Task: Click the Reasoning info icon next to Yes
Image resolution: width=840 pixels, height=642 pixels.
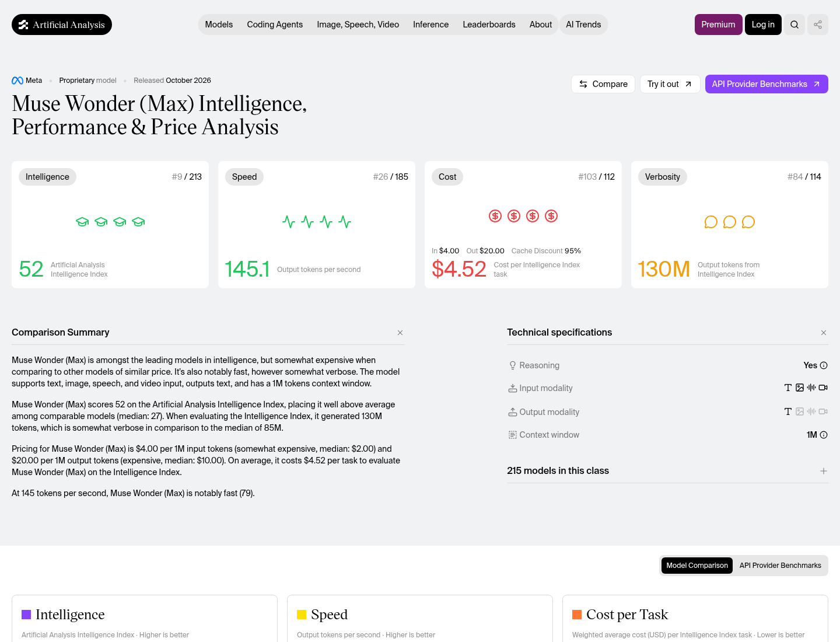Action: click(x=824, y=365)
